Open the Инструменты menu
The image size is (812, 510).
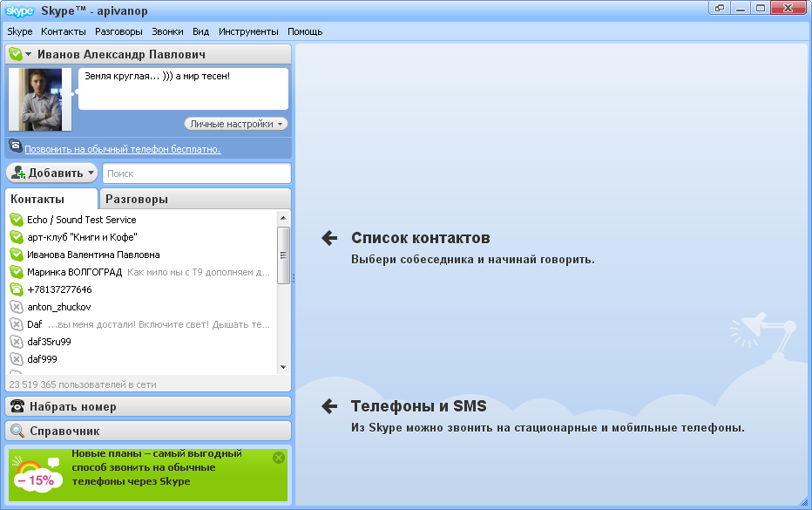coord(248,31)
